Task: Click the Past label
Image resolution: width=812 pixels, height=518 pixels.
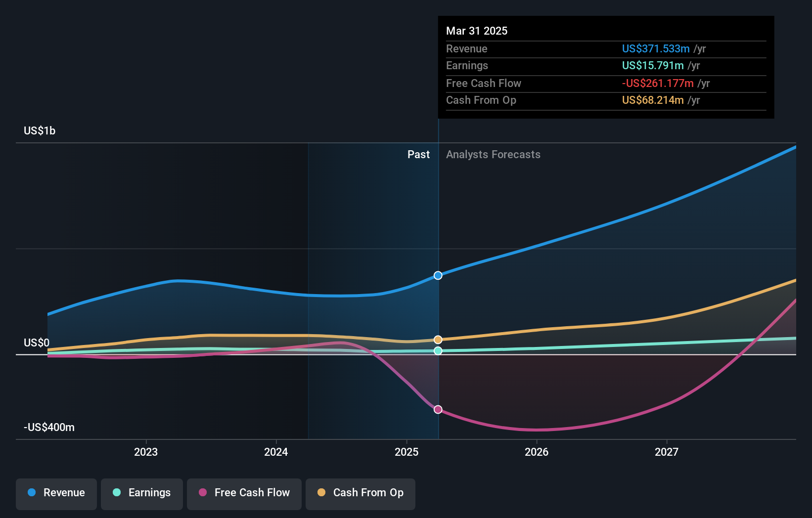Action: pos(418,154)
